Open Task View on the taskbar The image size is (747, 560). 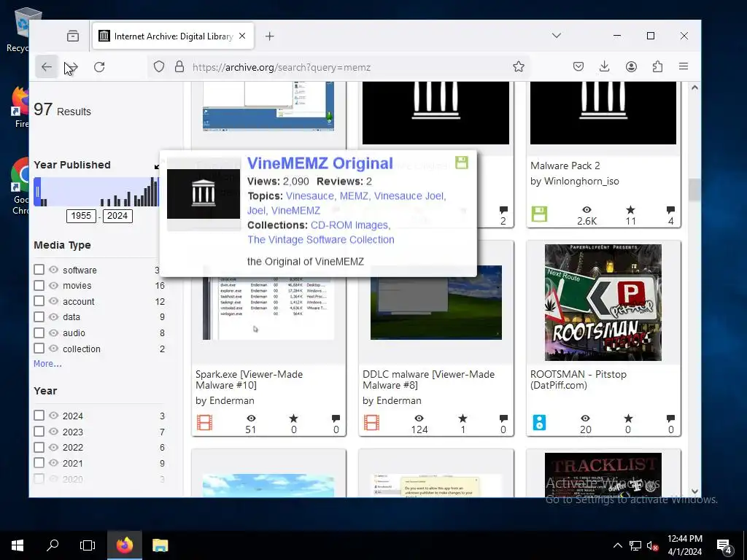pyautogui.click(x=88, y=545)
